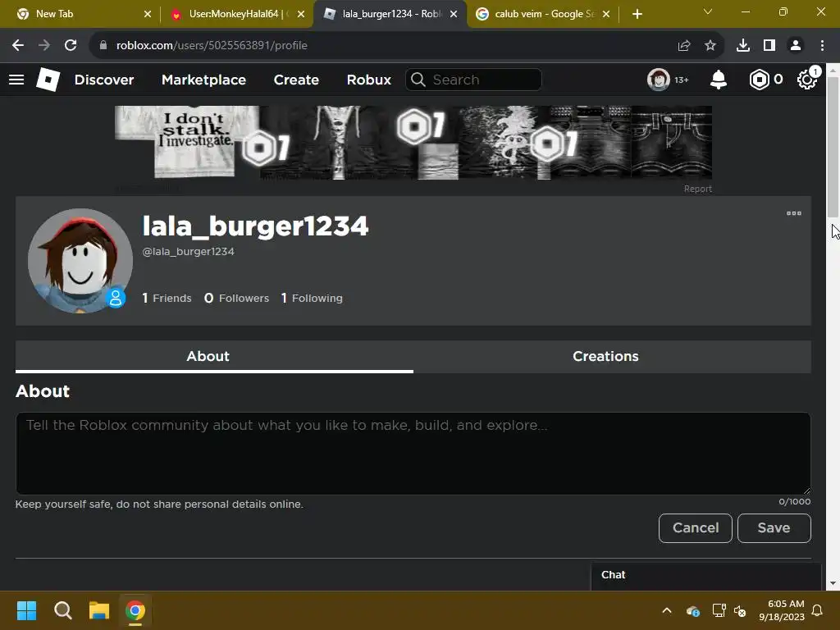Viewport: 840px width, 630px height.
Task: View the 0 Followers list
Action: 236,298
